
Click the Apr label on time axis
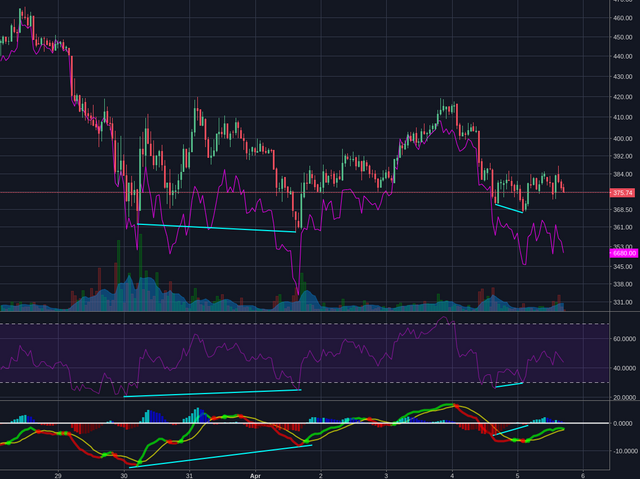point(255,476)
